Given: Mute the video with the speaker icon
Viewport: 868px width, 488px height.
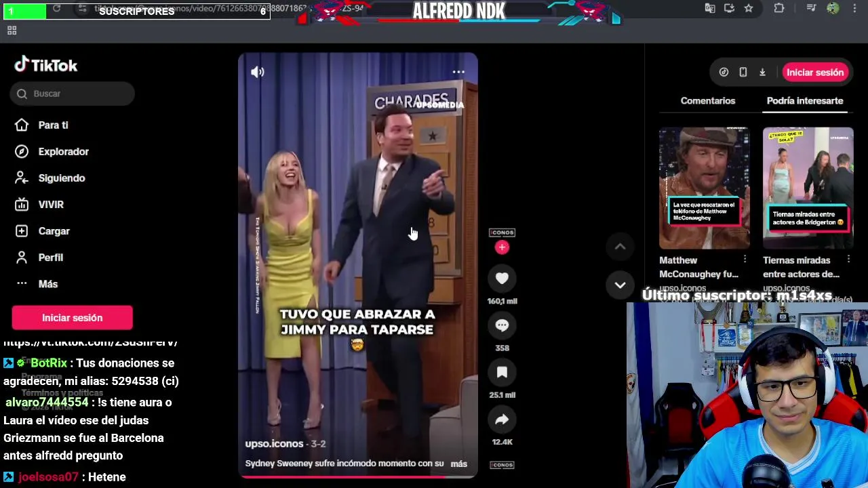Looking at the screenshot, I should 258,72.
